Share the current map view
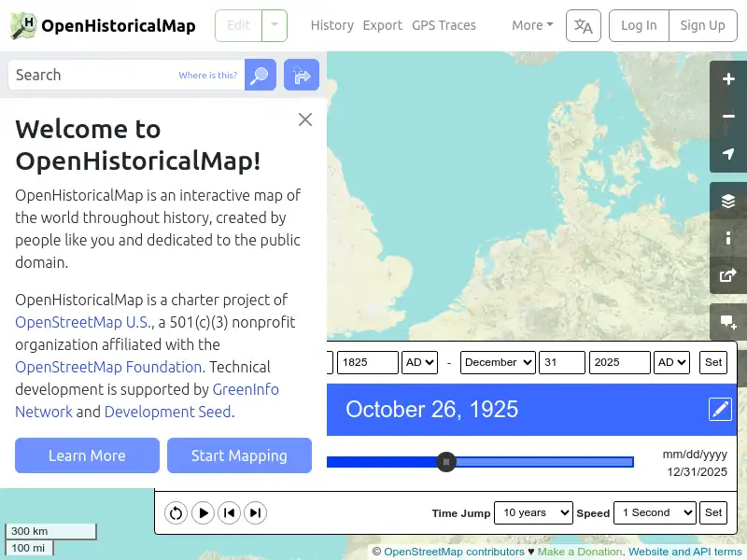The width and height of the screenshot is (747, 560). [727, 275]
